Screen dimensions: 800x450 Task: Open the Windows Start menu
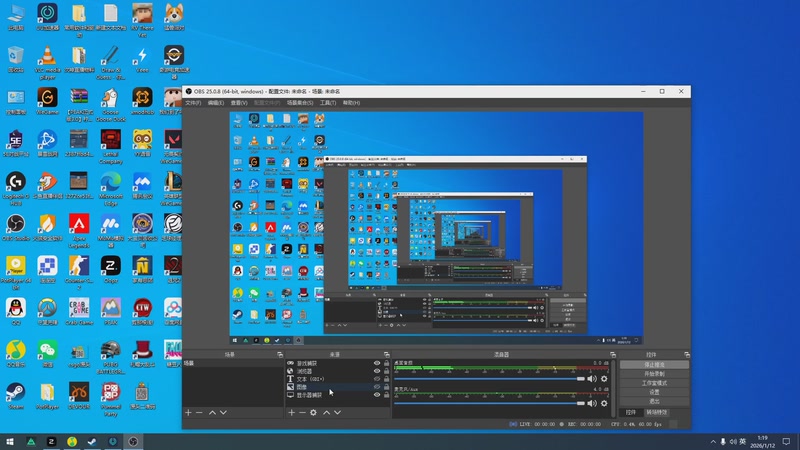(x=10, y=441)
